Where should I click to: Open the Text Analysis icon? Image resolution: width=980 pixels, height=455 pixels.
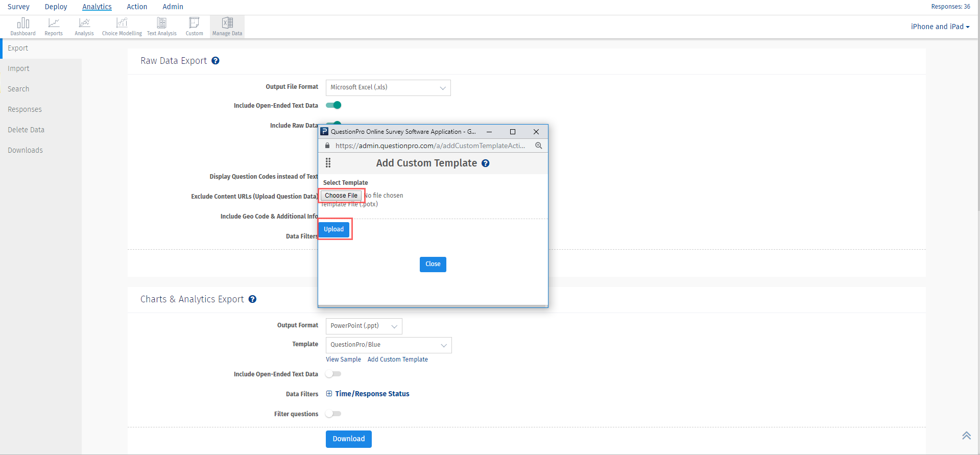click(161, 27)
